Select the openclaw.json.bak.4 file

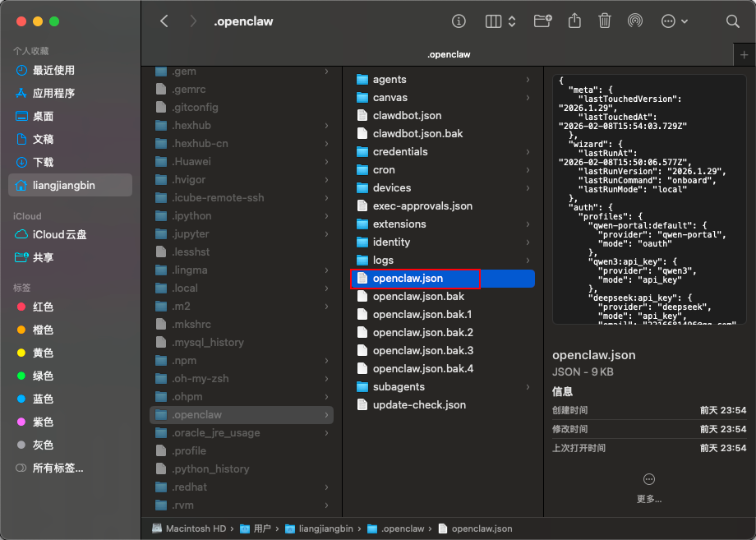(443, 369)
